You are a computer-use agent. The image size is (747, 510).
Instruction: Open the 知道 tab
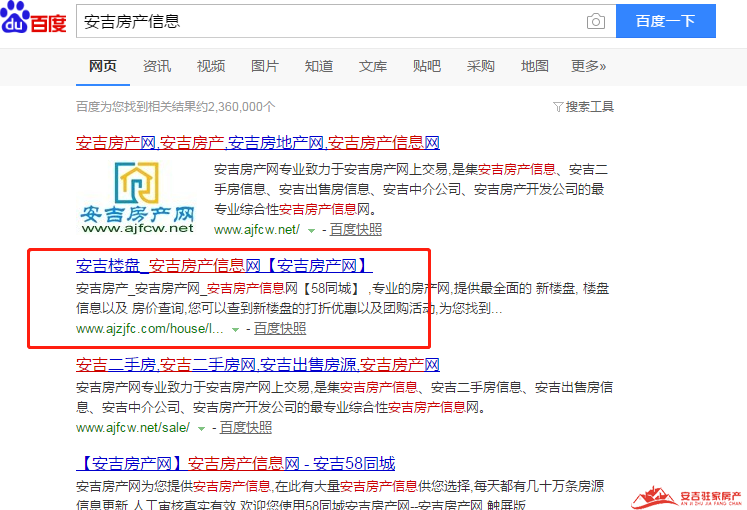319,66
